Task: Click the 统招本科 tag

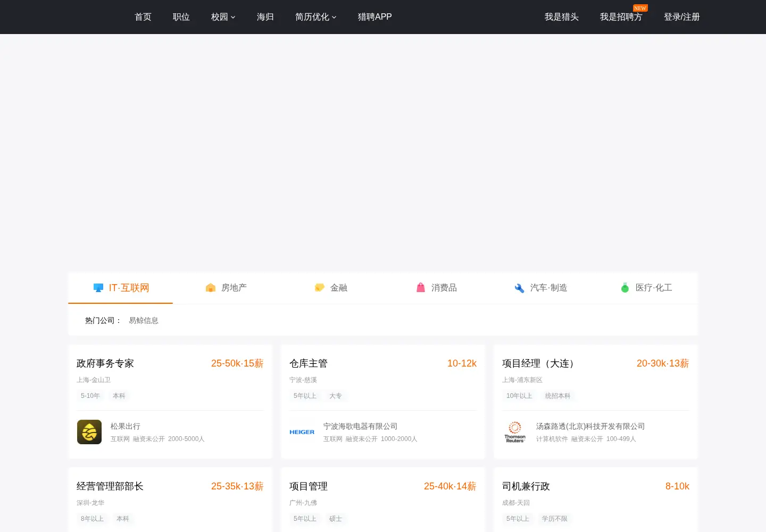Action: [x=557, y=396]
